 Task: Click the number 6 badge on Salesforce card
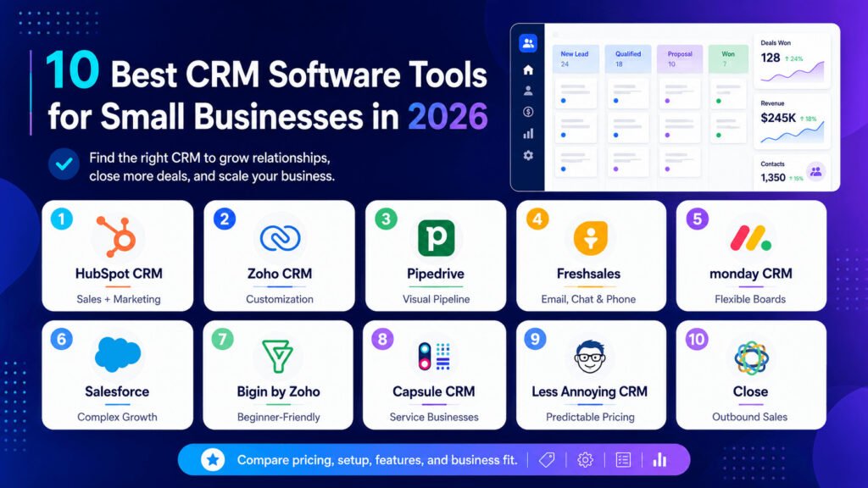tap(61, 339)
